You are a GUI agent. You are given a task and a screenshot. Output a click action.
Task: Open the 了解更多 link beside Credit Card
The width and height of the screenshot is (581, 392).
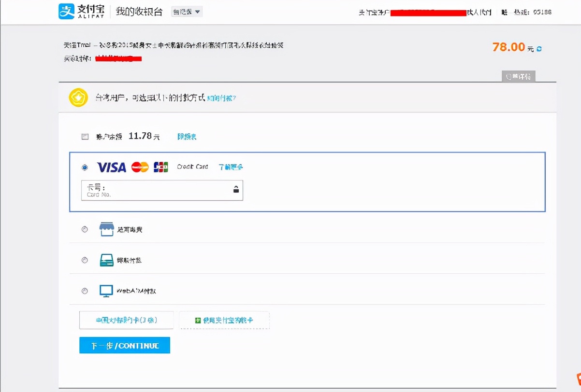coord(231,167)
